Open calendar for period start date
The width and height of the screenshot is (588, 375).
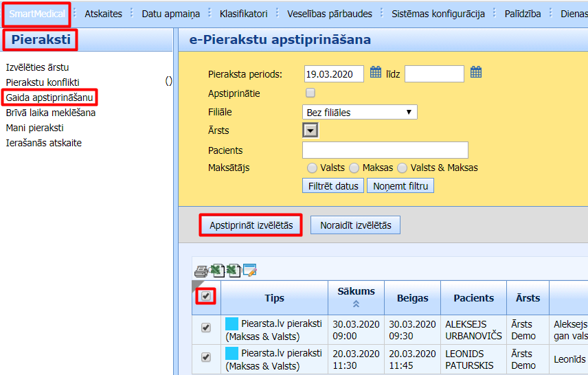coord(376,72)
